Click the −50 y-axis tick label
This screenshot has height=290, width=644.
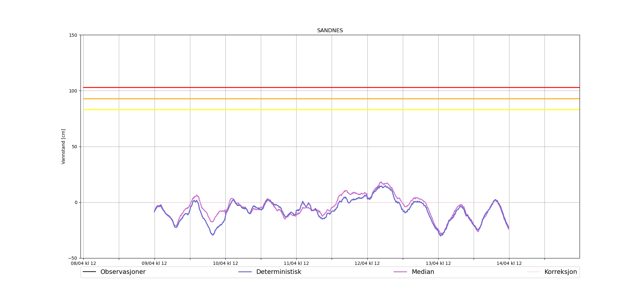click(x=73, y=258)
